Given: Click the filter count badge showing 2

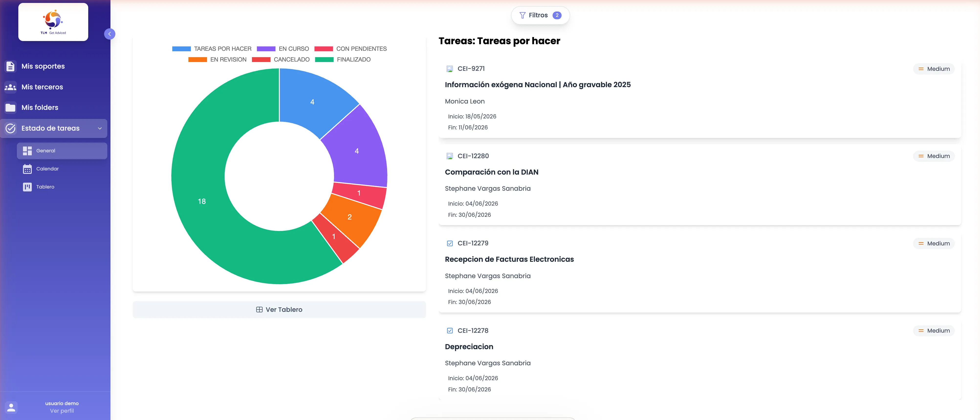Looking at the screenshot, I should 557,15.
